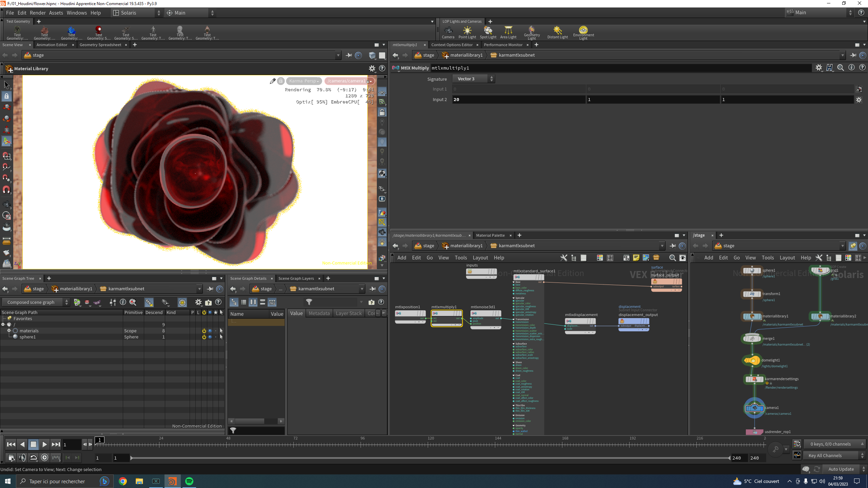This screenshot has width=868, height=488.
Task: Toggle activation of the sphere1 primitive
Action: point(204,337)
